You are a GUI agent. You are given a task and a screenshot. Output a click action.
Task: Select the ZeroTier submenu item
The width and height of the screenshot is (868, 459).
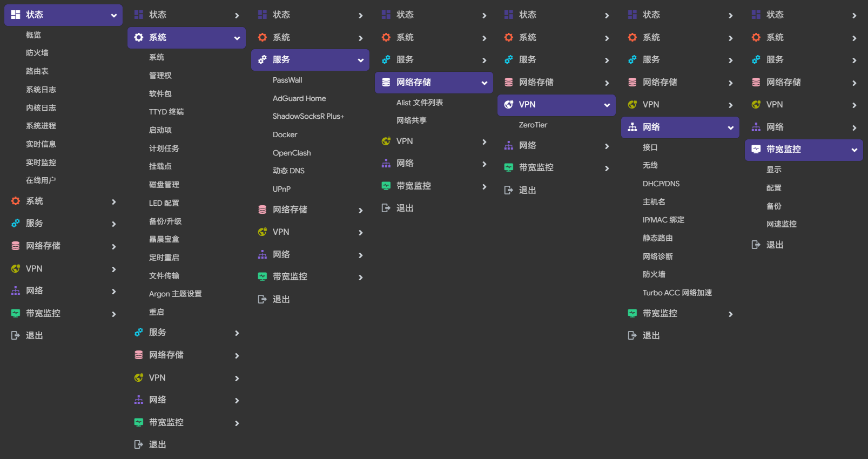click(x=533, y=125)
